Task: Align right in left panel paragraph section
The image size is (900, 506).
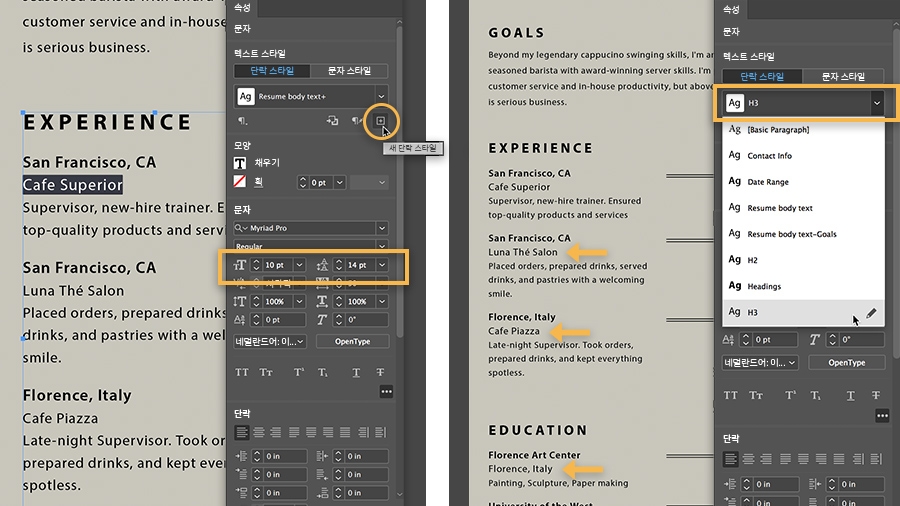Action: pos(276,432)
